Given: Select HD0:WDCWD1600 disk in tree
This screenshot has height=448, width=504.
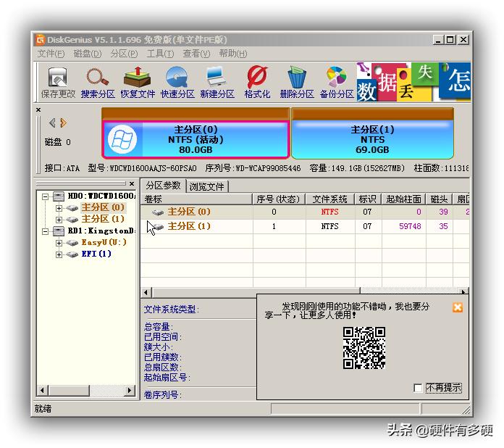Looking at the screenshot, I should click(x=101, y=196).
